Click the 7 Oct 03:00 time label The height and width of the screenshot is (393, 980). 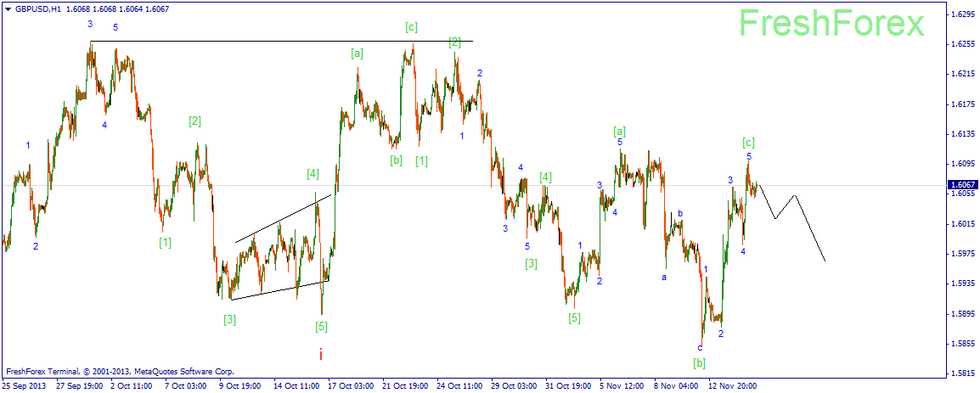(187, 386)
